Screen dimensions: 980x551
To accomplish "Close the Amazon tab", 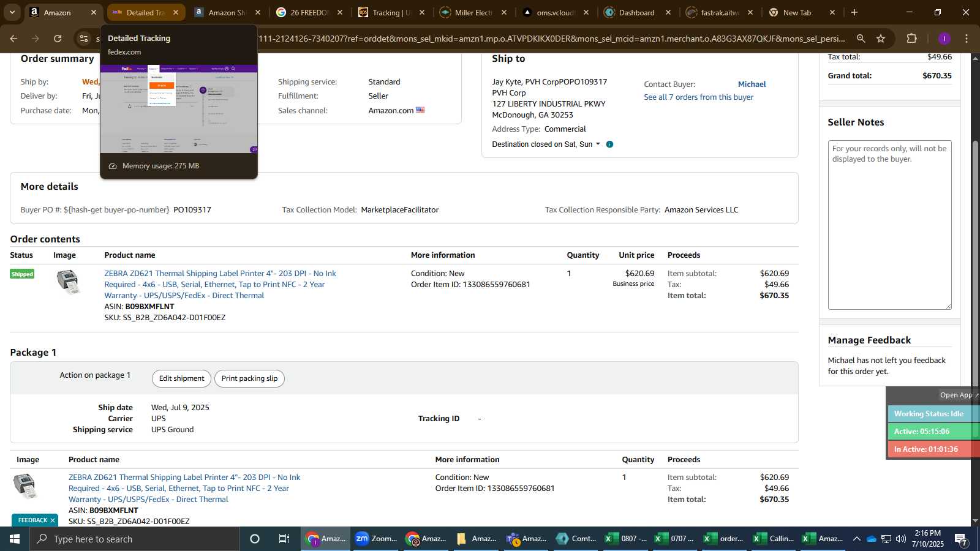I will click(x=94, y=12).
